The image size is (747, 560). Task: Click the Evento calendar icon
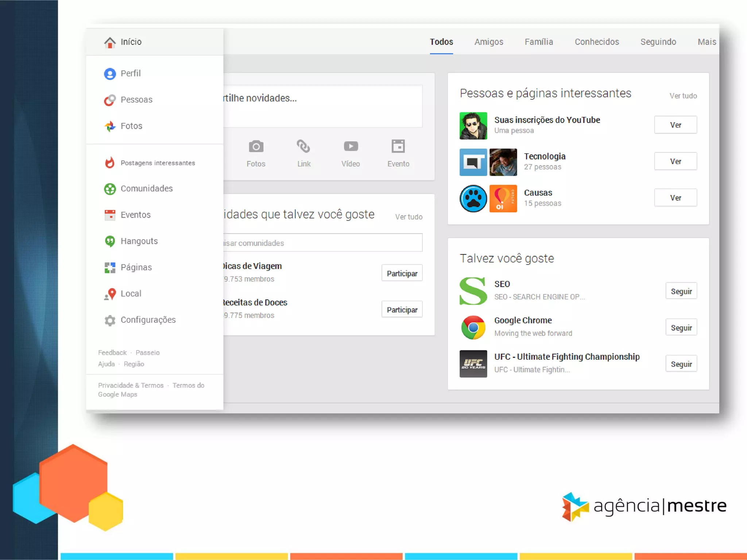[398, 147]
